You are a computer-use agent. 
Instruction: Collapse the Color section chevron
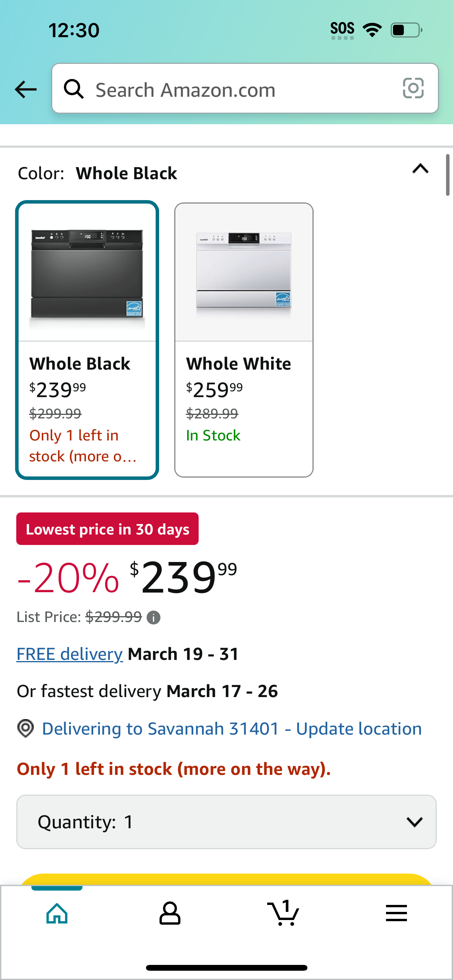(x=420, y=169)
